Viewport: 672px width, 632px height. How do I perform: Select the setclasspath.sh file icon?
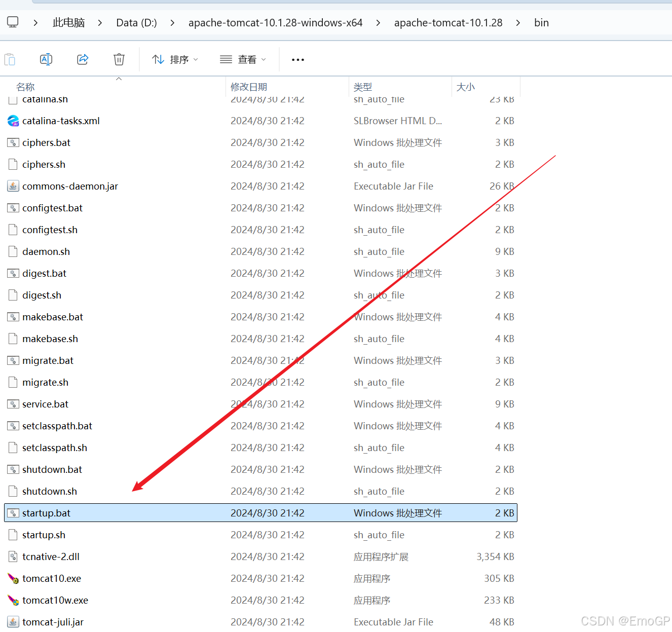pos(13,448)
